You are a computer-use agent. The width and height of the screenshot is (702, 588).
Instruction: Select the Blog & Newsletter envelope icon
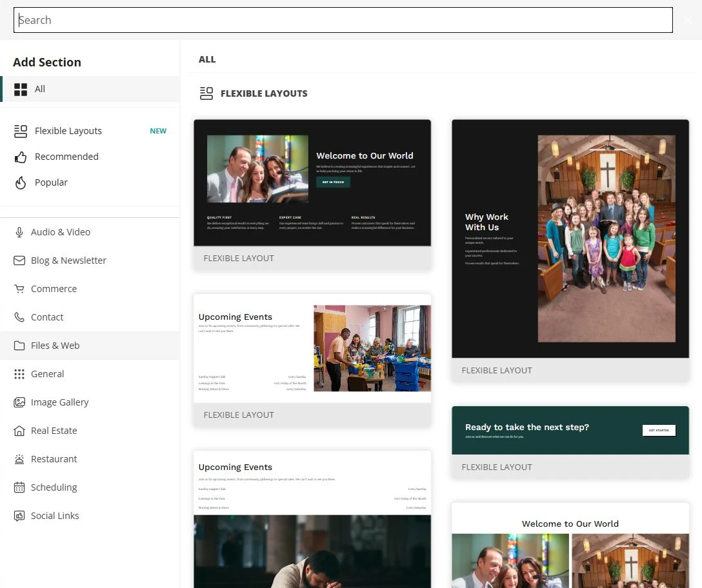(x=19, y=260)
